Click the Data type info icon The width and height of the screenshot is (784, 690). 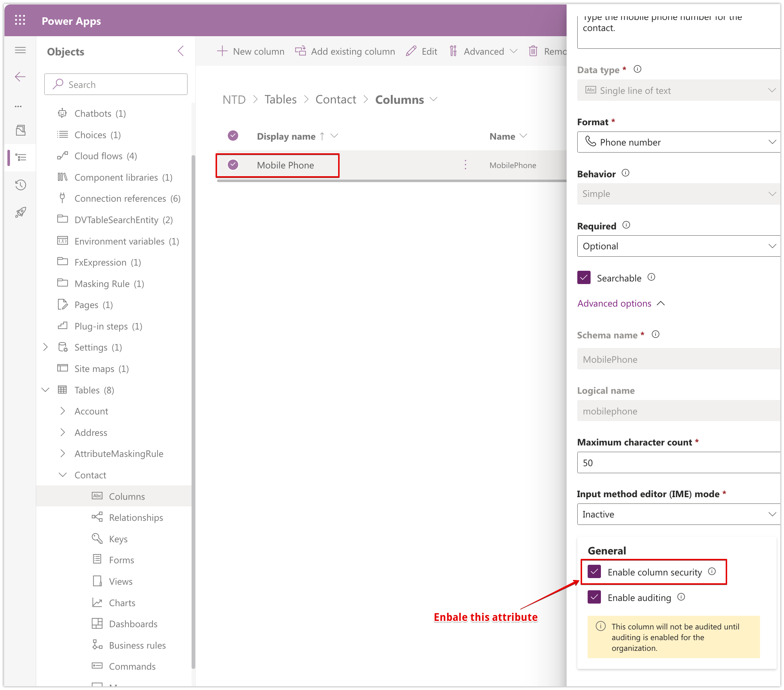click(637, 69)
